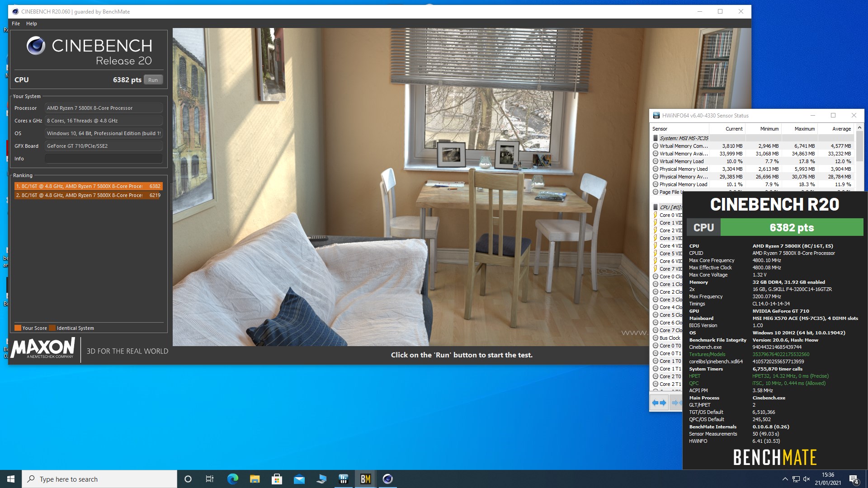868x488 pixels.
Task: Click the orange Your Score legend swatch
Action: [x=18, y=328]
